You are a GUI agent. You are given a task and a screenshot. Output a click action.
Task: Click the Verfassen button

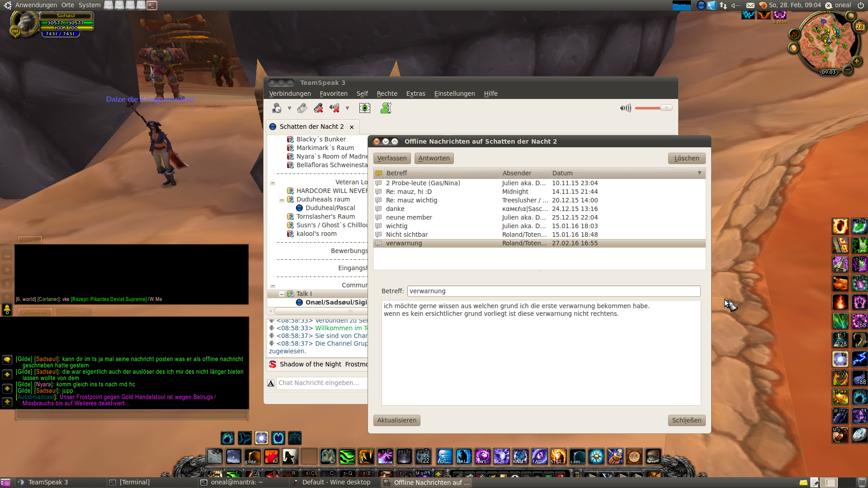(392, 158)
